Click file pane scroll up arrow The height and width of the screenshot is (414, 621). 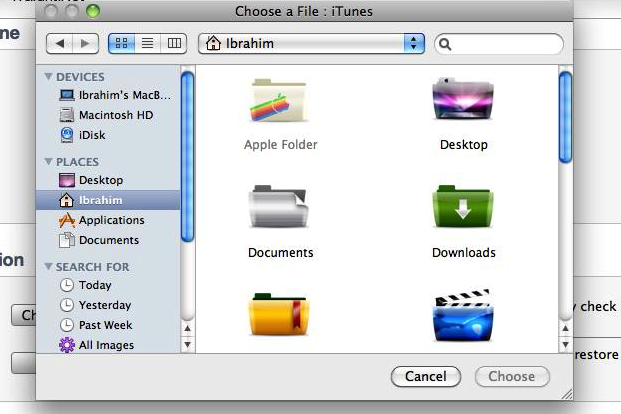566,328
